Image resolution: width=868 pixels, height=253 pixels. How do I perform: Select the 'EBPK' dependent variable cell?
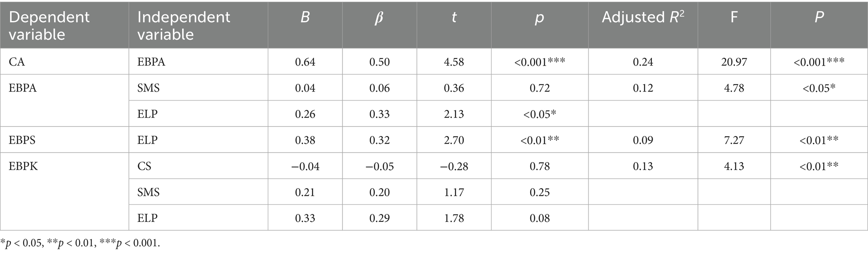tap(23, 166)
